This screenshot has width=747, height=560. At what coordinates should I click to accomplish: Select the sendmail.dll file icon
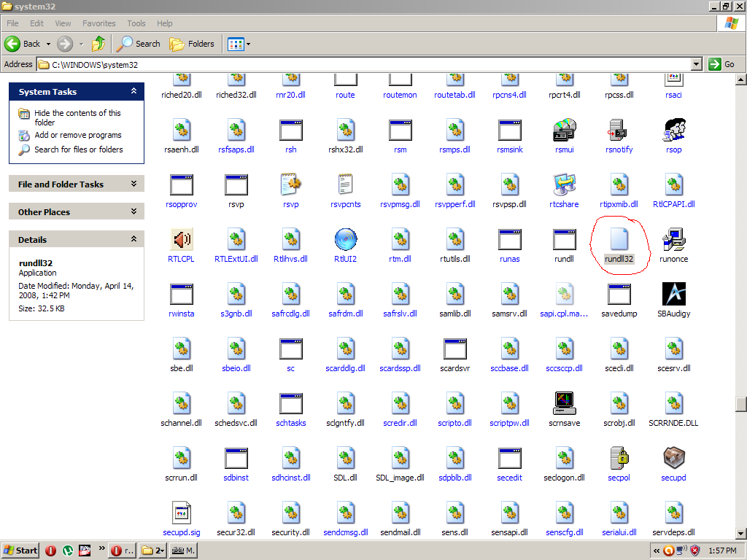pos(400,513)
